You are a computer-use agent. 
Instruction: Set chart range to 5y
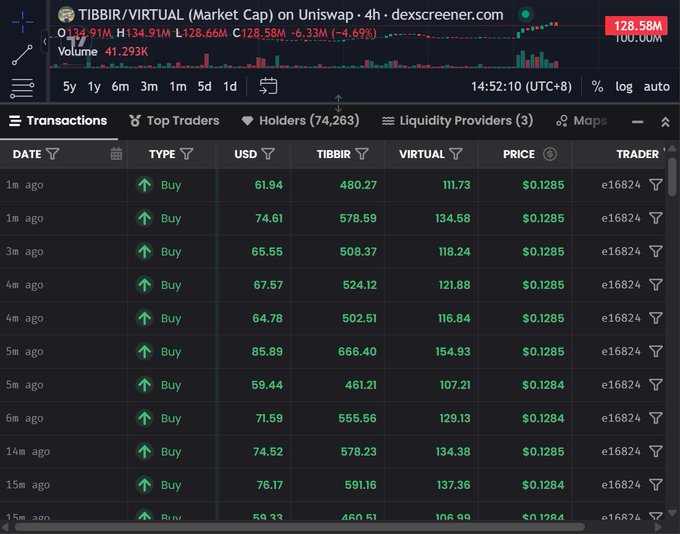69,86
